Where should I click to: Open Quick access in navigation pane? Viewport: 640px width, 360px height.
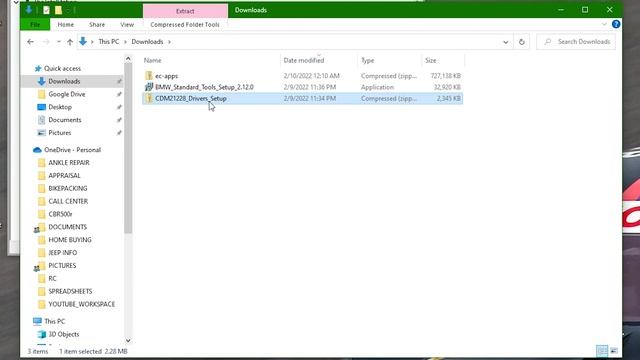[x=62, y=69]
